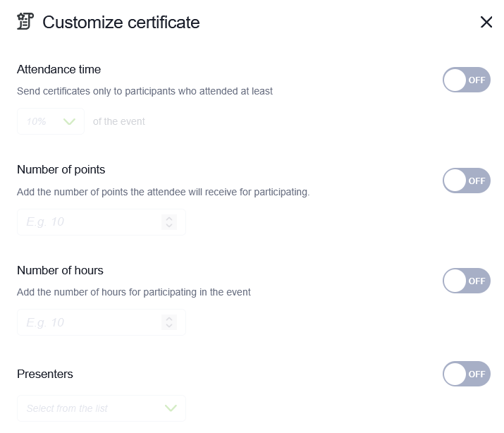Decrease points with the down stepper arrow
The width and height of the screenshot is (504, 433).
[x=169, y=226]
